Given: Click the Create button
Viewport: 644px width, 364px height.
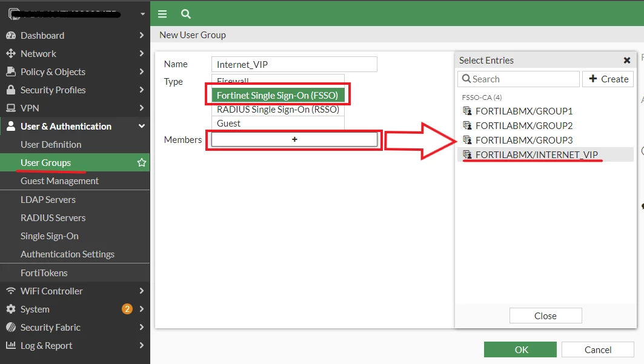Looking at the screenshot, I should [x=608, y=79].
